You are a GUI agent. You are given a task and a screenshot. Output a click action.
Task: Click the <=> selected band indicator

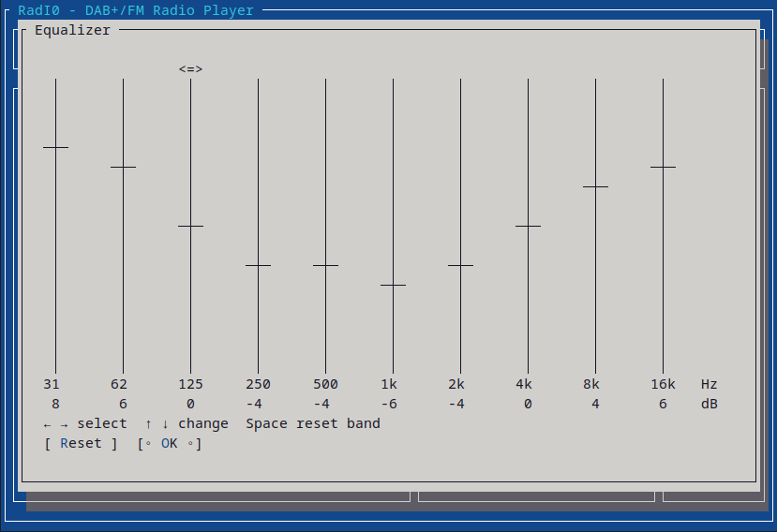click(191, 69)
